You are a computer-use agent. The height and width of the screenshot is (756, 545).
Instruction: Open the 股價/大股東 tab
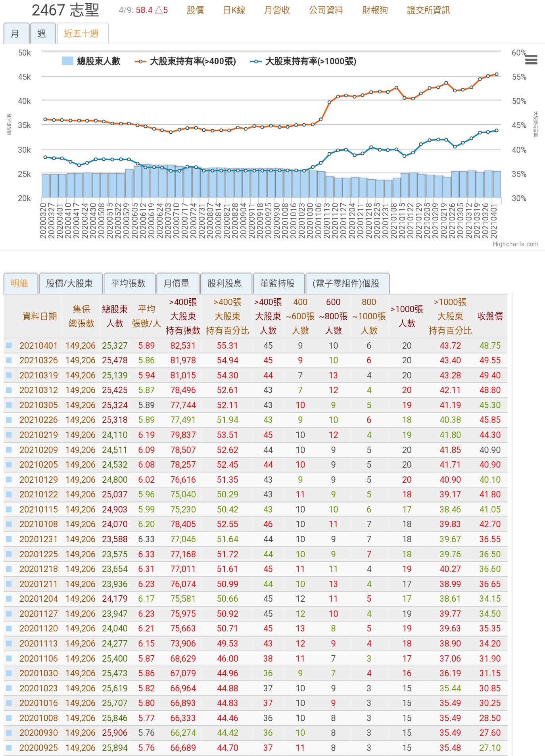pos(69,283)
